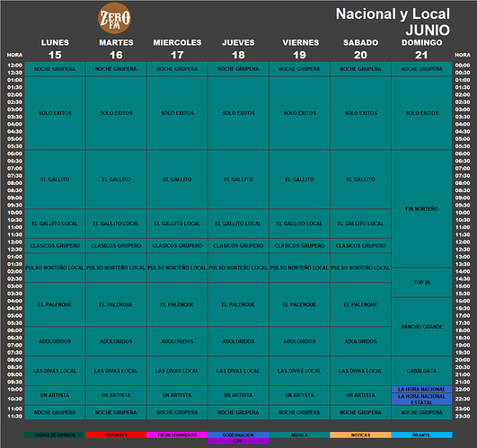Open CABALGATA block on Domingo

(x=421, y=371)
